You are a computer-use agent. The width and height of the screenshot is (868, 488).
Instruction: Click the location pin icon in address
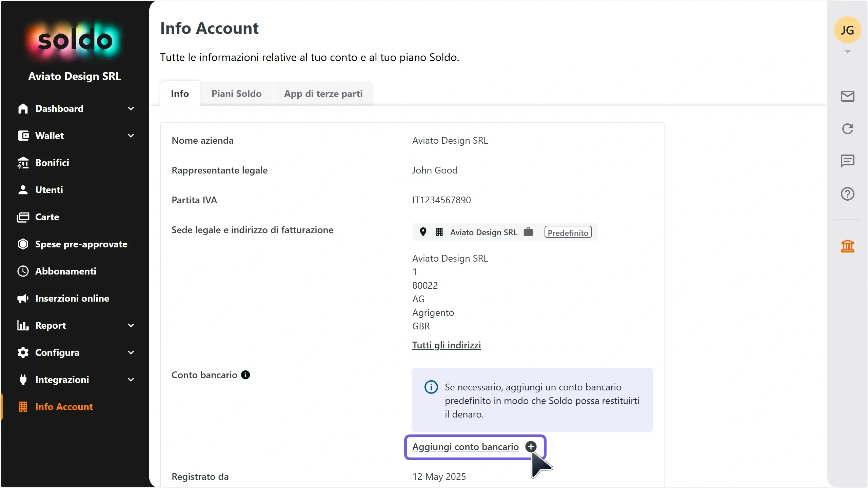coord(423,232)
